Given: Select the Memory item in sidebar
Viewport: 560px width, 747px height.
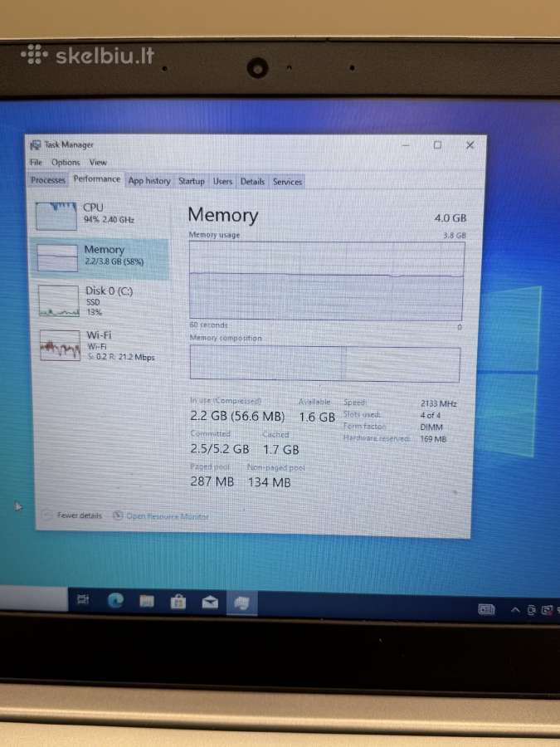Looking at the screenshot, I should point(99,259).
